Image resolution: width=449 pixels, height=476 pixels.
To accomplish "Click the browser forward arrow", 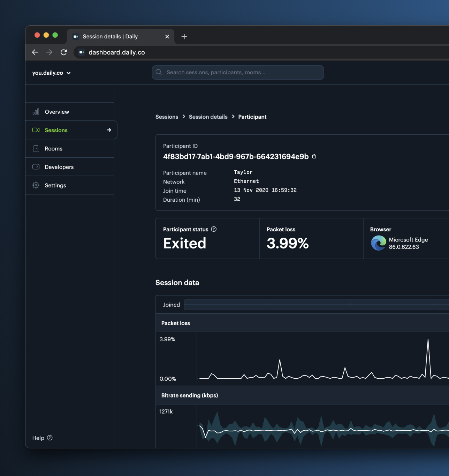I will 50,52.
